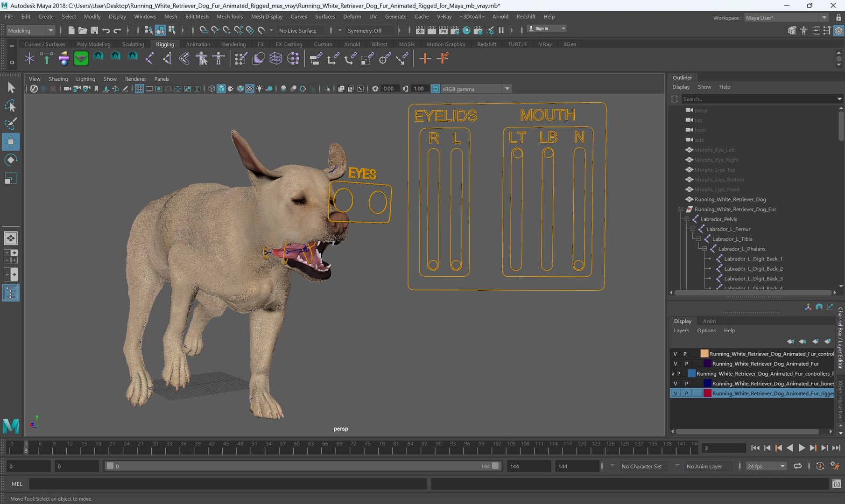Activate the Lasso select tool
Image resolution: width=845 pixels, height=504 pixels.
coord(10,106)
